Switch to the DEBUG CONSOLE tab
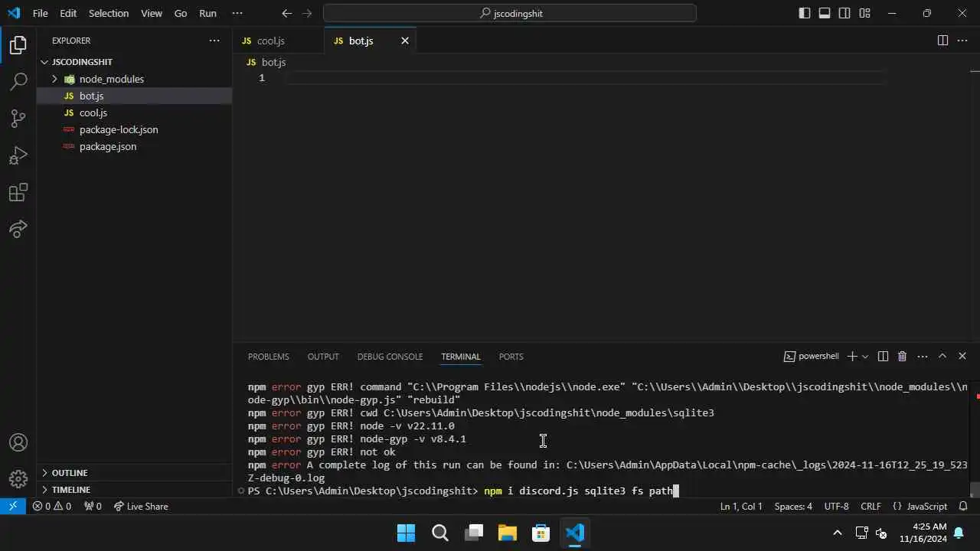This screenshot has height=551, width=980. point(390,357)
